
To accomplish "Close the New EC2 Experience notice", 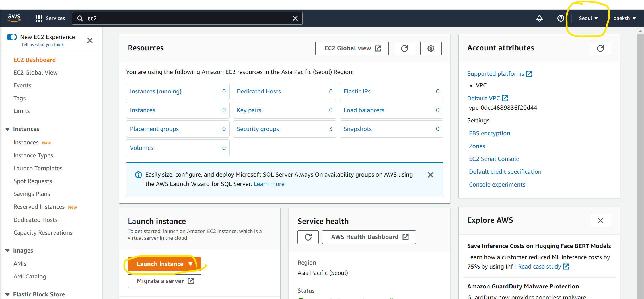I will point(90,40).
